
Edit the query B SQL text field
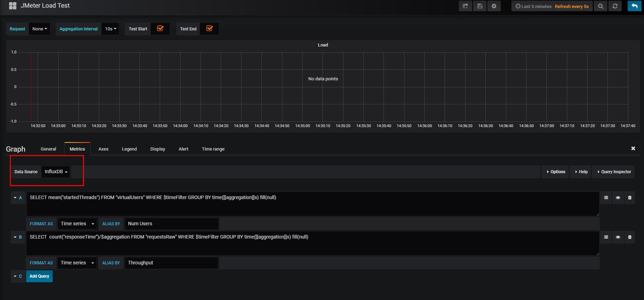pyautogui.click(x=313, y=243)
